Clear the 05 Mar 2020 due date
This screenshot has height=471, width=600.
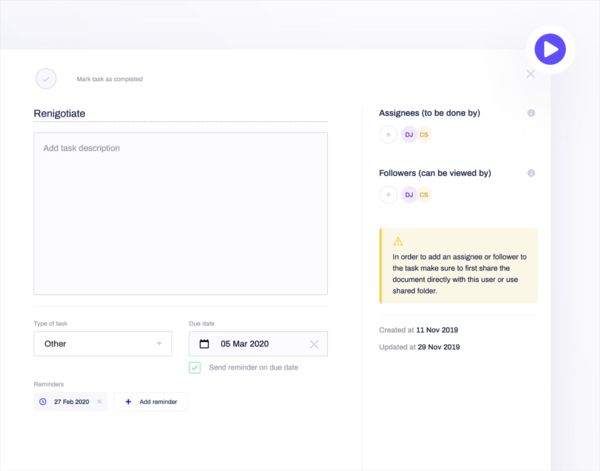click(314, 344)
